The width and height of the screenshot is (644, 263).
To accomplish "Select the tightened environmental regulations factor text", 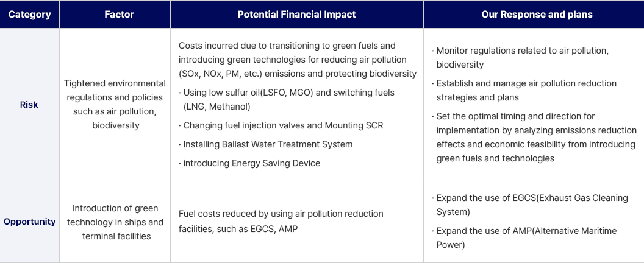I will pos(115,105).
